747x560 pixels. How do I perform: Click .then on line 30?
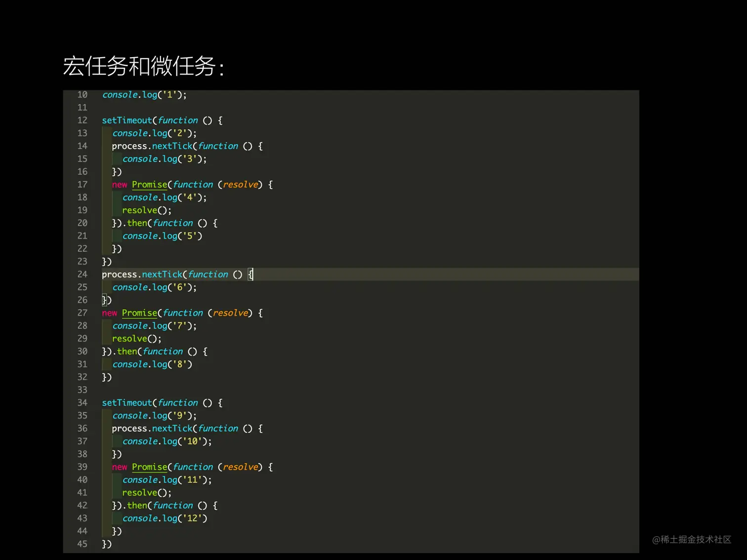[124, 352]
